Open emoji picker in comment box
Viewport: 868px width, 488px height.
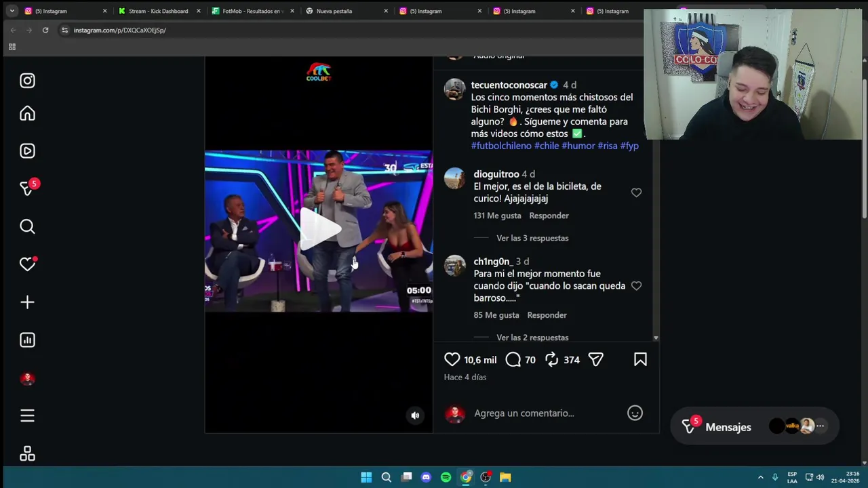click(x=635, y=413)
